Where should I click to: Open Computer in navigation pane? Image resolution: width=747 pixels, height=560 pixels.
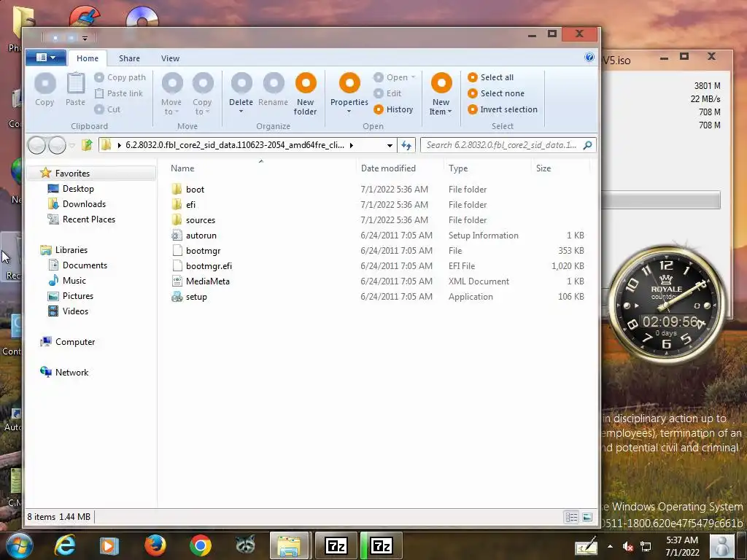tap(75, 342)
